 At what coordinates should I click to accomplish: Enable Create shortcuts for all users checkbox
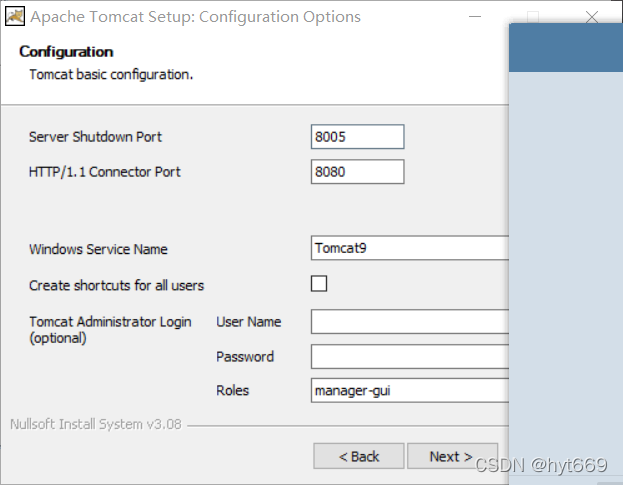(319, 284)
